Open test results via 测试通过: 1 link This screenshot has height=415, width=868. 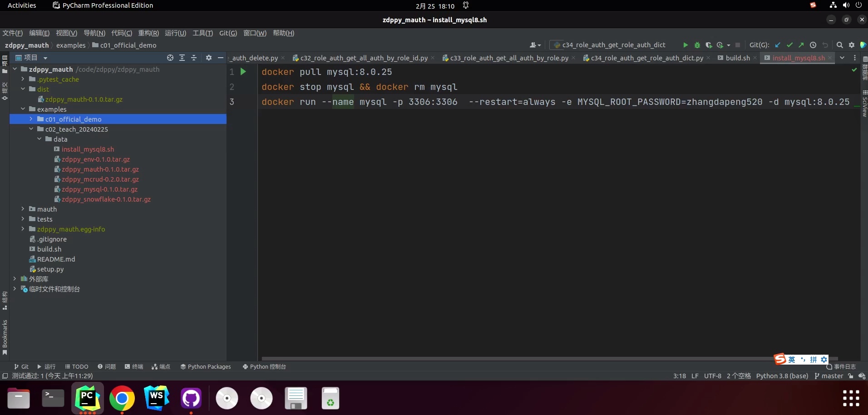(50, 376)
